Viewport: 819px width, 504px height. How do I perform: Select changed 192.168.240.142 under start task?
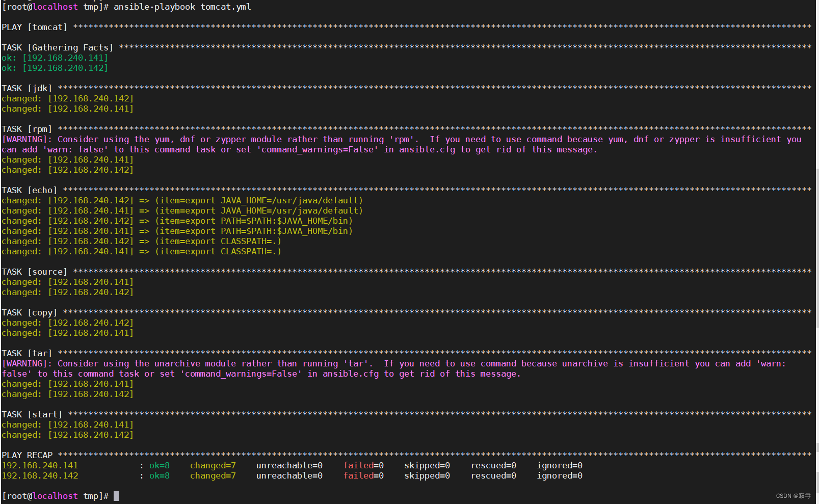pyautogui.click(x=67, y=435)
